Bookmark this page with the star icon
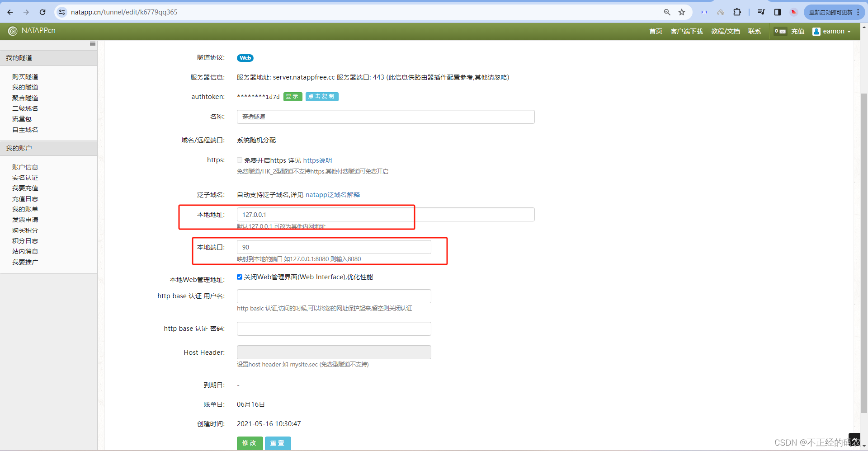The height and width of the screenshot is (451, 868). [x=682, y=12]
